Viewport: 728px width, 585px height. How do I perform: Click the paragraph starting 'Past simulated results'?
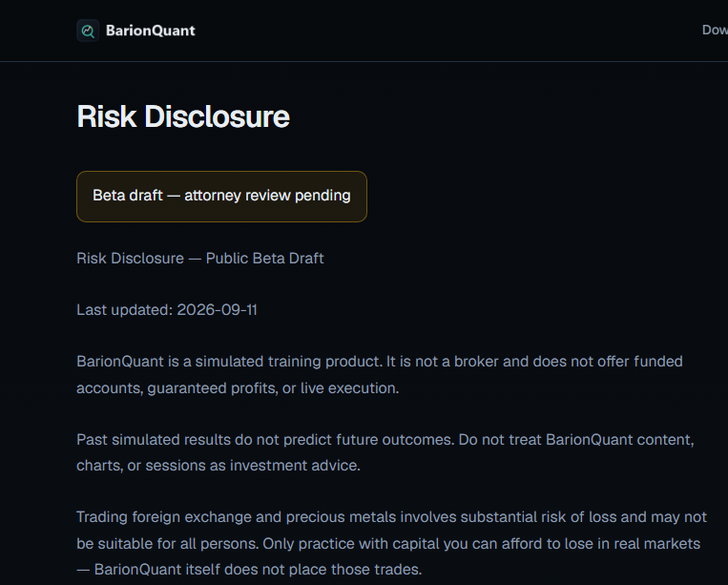coord(385,452)
